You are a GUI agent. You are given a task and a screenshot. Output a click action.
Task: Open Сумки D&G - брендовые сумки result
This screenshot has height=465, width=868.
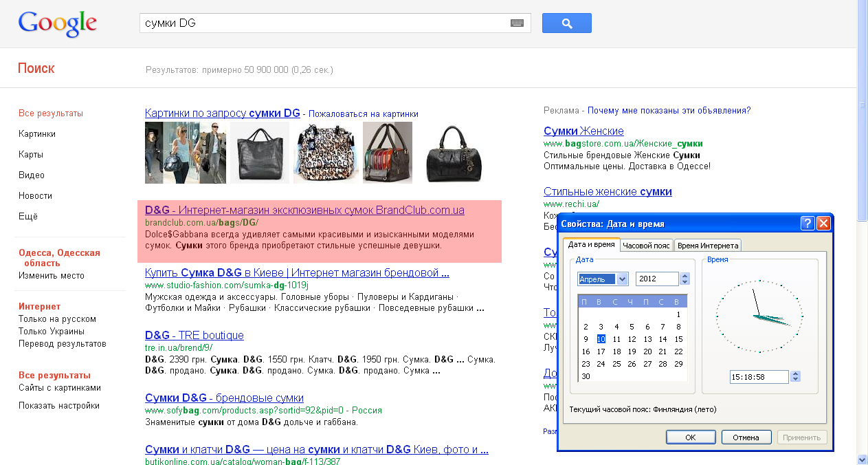click(224, 398)
